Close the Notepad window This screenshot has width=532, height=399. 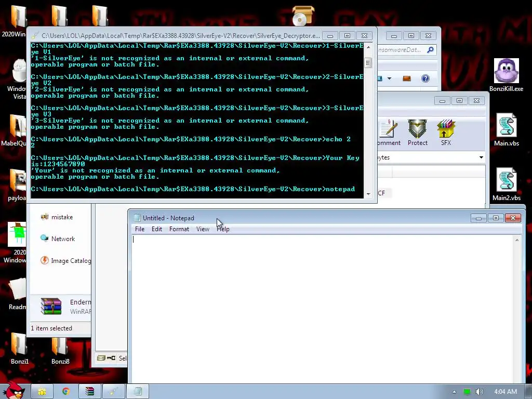513,218
